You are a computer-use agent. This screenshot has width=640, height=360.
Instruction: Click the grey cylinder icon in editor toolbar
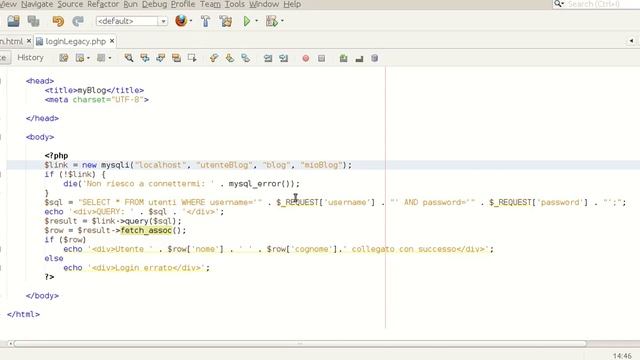point(374,58)
